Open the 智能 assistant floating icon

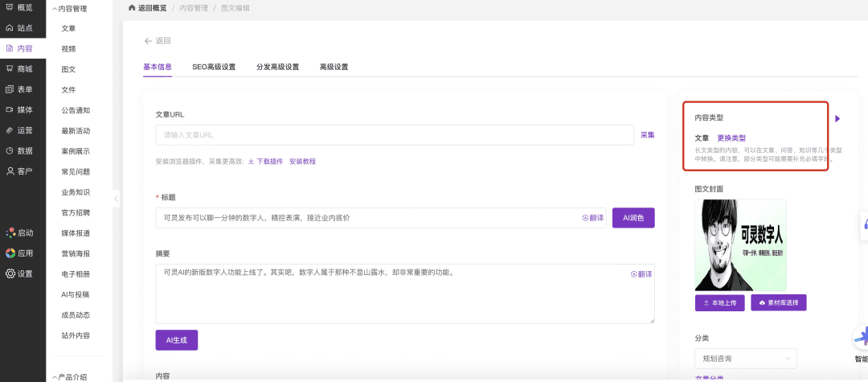point(861,338)
